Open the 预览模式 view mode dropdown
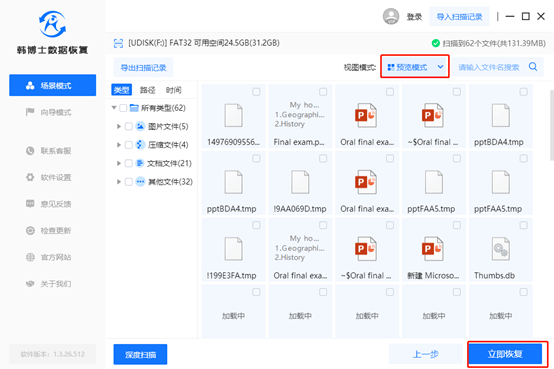This screenshot has width=554, height=369. click(x=415, y=67)
